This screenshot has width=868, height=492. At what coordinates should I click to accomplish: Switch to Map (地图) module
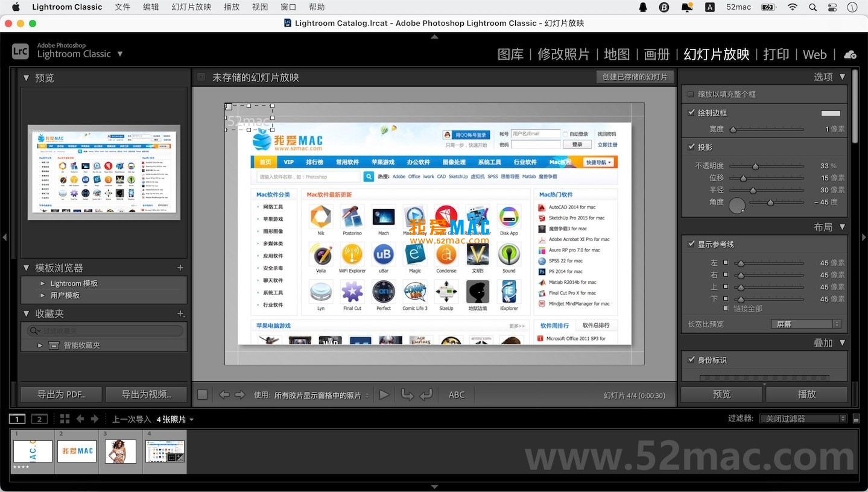click(616, 54)
